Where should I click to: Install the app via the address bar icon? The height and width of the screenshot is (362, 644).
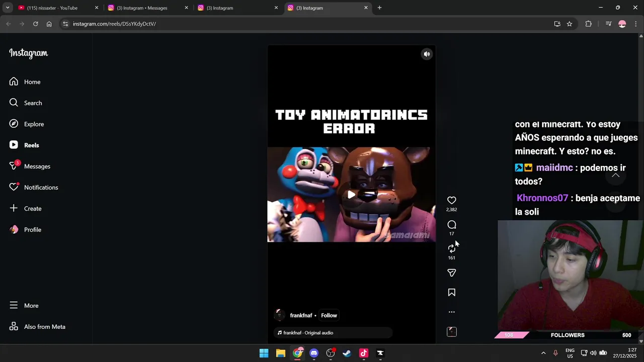557,24
